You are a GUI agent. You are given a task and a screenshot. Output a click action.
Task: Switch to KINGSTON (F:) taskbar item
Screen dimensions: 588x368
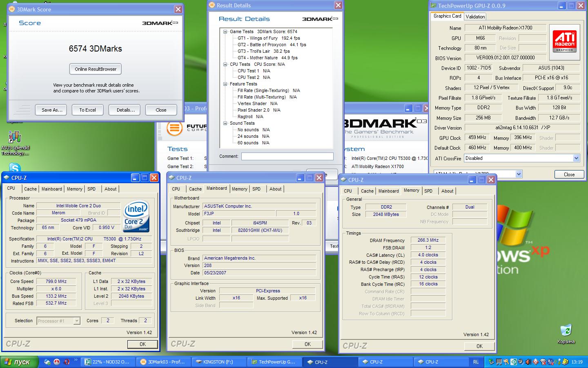point(219,362)
